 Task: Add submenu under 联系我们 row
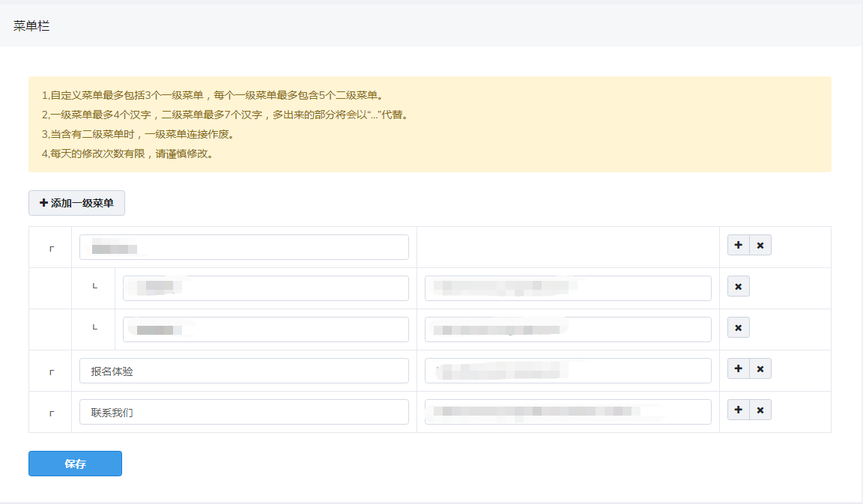[x=738, y=410]
